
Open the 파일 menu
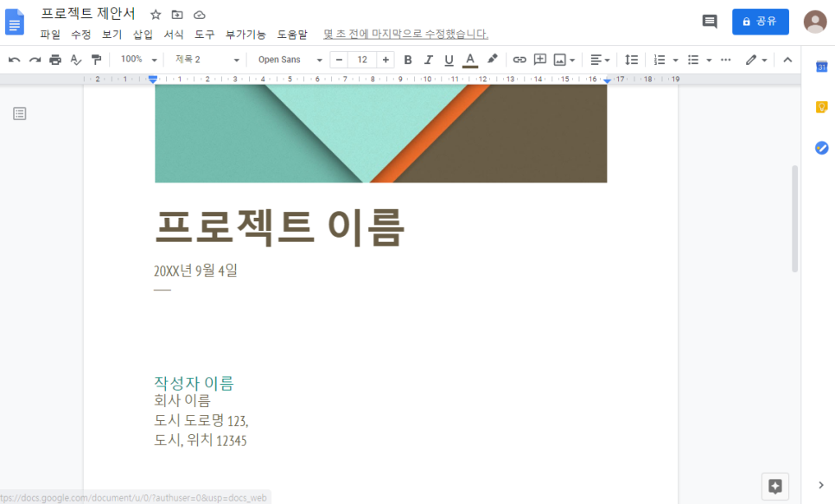(x=50, y=35)
